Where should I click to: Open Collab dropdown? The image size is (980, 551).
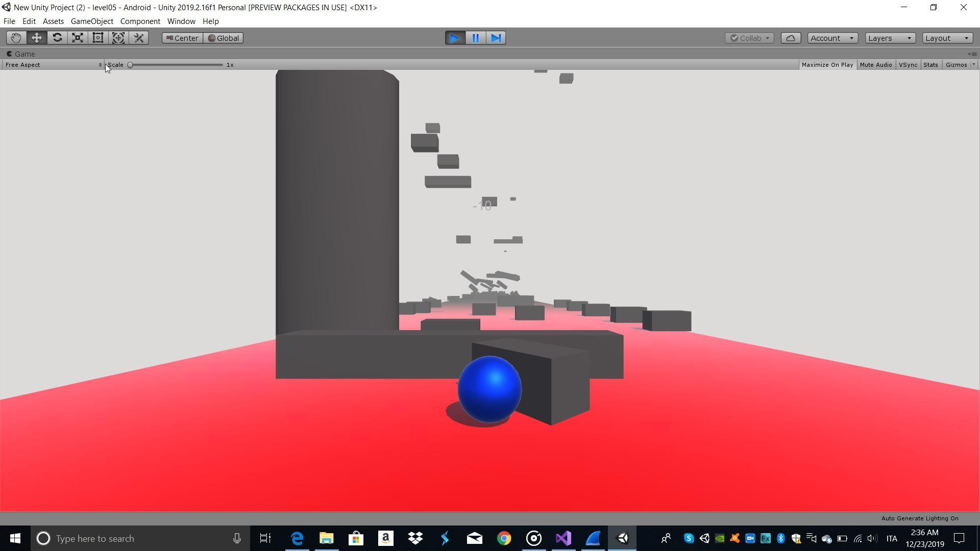click(749, 38)
